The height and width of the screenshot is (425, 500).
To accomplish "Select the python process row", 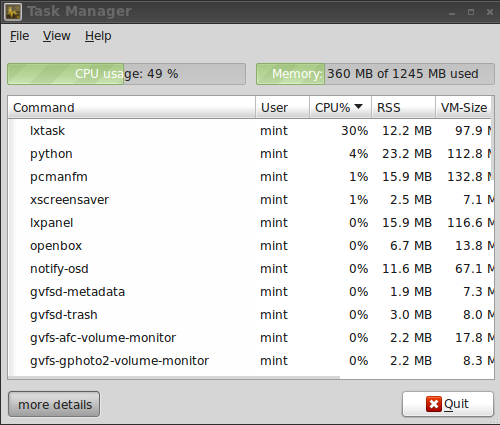I will (x=251, y=154).
